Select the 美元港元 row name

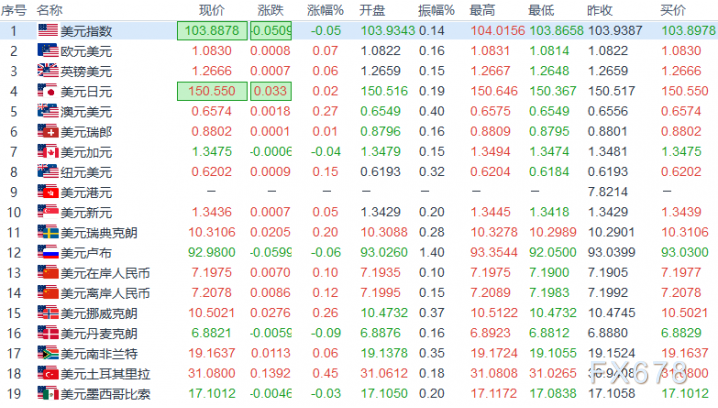click(x=86, y=192)
